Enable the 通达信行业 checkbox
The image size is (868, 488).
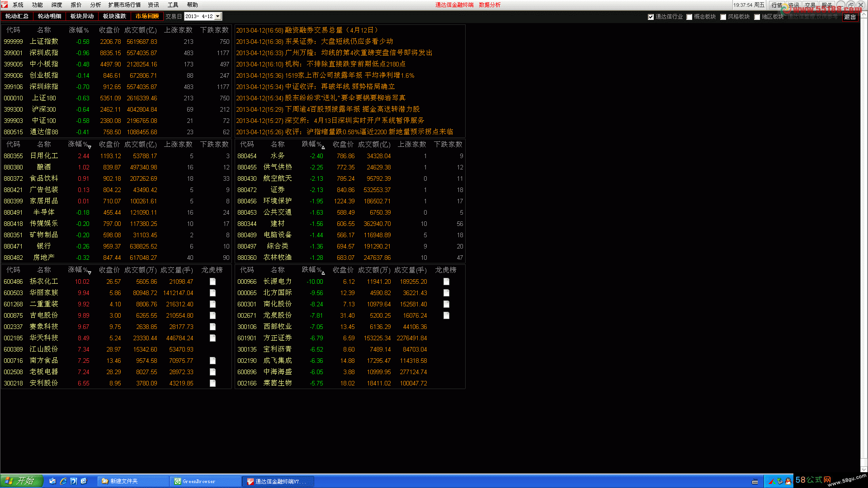click(x=651, y=17)
